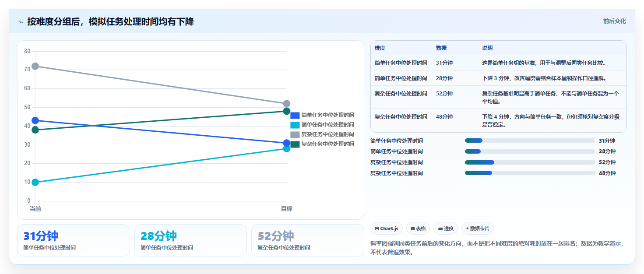This screenshot has width=644, height=274.
Task: Click the progress bar for 48分钟
Action: click(530, 173)
